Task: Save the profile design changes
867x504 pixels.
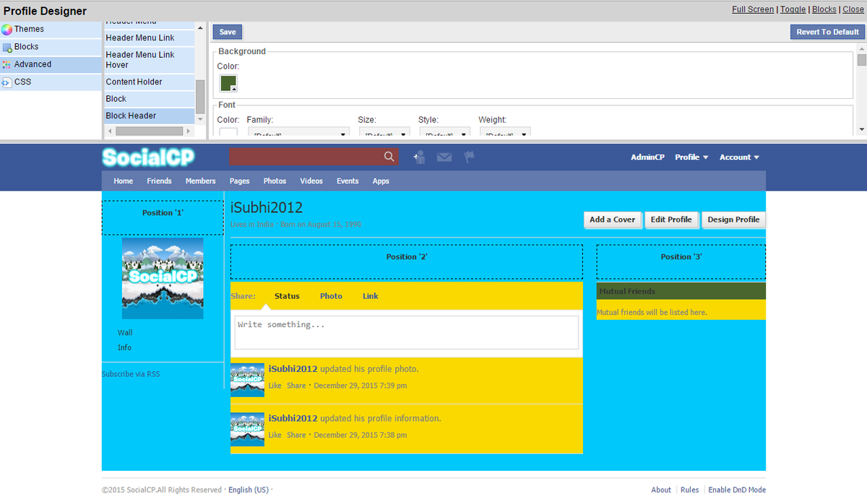Action: (227, 32)
